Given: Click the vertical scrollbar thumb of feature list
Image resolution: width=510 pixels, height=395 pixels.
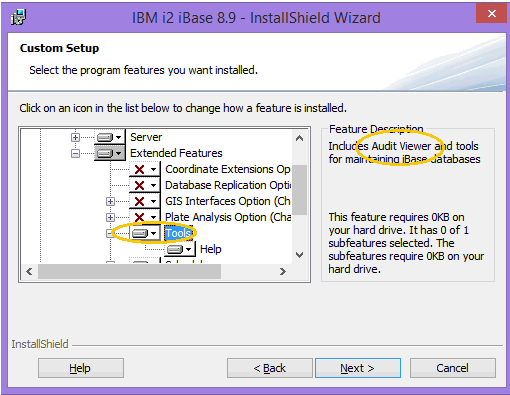Looking at the screenshot, I should tap(299, 190).
